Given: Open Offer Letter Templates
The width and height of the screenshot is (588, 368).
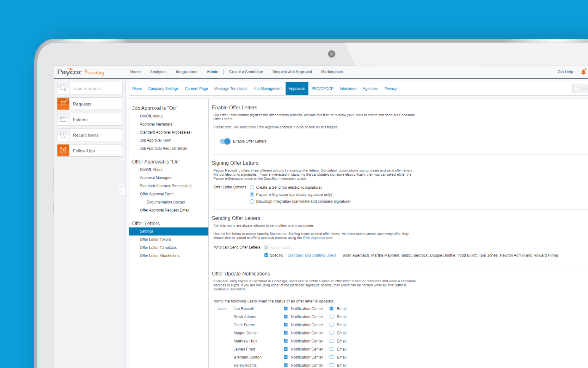Looking at the screenshot, I should pyautogui.click(x=158, y=248).
